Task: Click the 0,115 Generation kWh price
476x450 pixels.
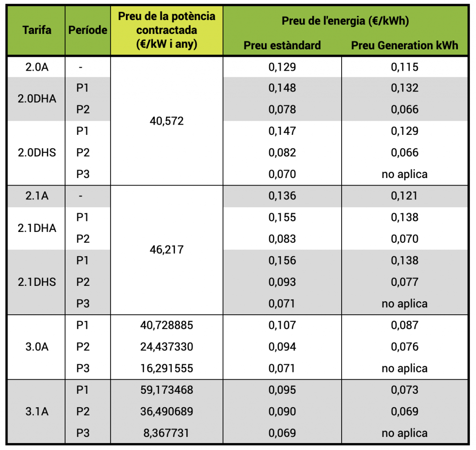Action: pos(404,67)
